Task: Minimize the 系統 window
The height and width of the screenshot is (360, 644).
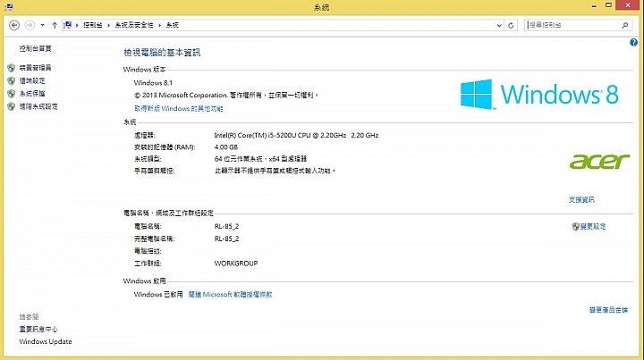Action: [594, 6]
